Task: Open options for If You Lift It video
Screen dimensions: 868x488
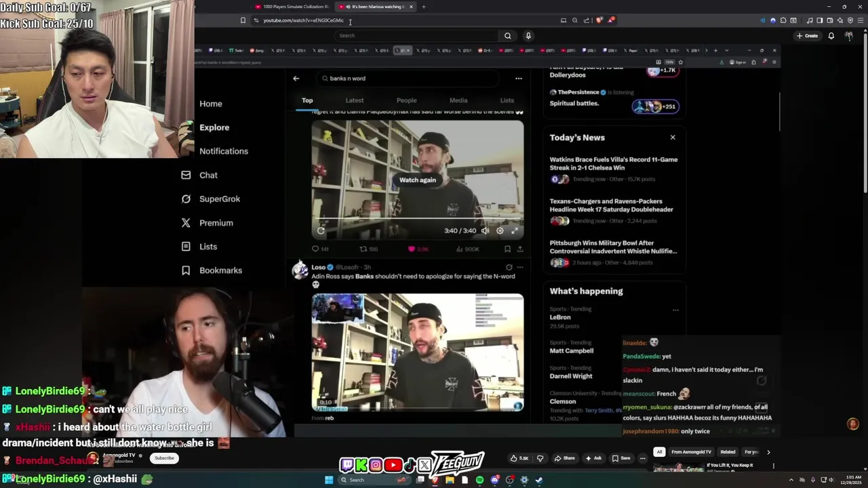Action: (773, 466)
